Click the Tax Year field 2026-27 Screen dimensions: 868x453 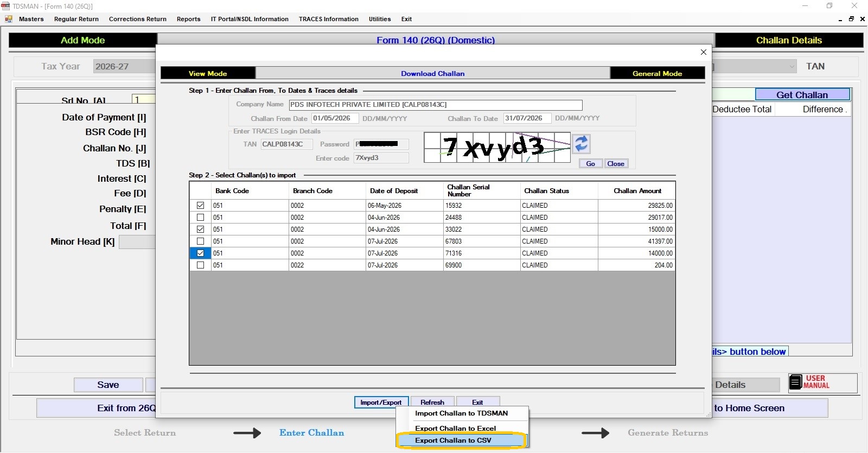124,67
